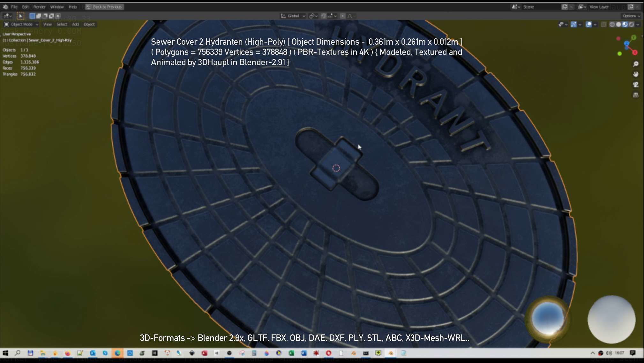Open the Edit menu

click(26, 7)
